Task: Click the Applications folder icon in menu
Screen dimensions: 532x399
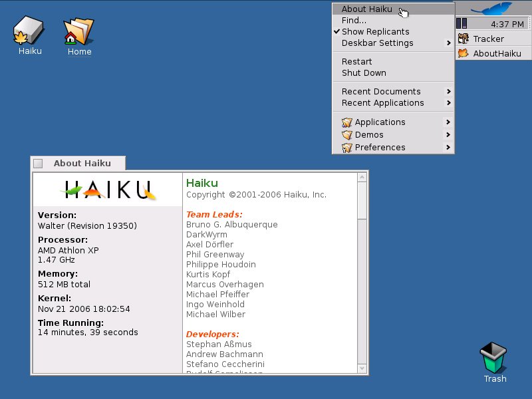Action: click(x=346, y=122)
